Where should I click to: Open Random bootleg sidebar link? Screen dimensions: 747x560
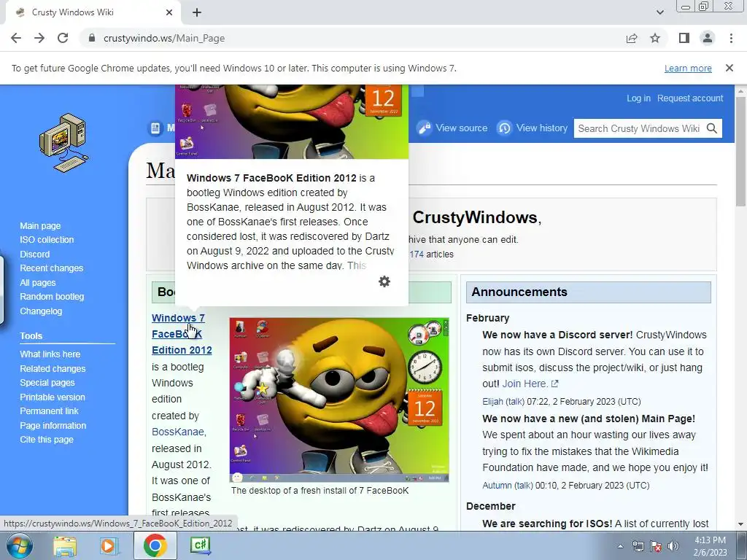click(52, 296)
